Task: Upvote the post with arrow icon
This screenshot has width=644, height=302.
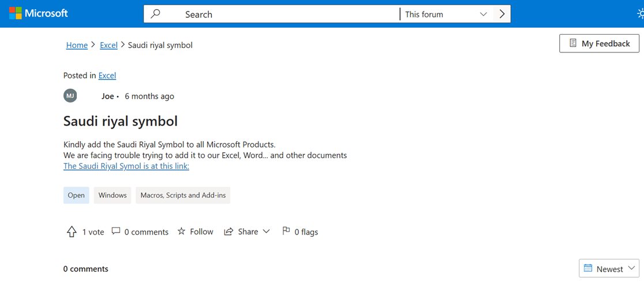Action: click(72, 232)
